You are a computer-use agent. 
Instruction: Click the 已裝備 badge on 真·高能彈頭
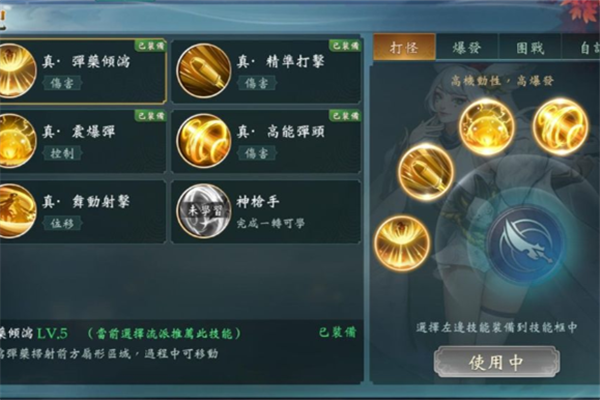pyautogui.click(x=345, y=116)
